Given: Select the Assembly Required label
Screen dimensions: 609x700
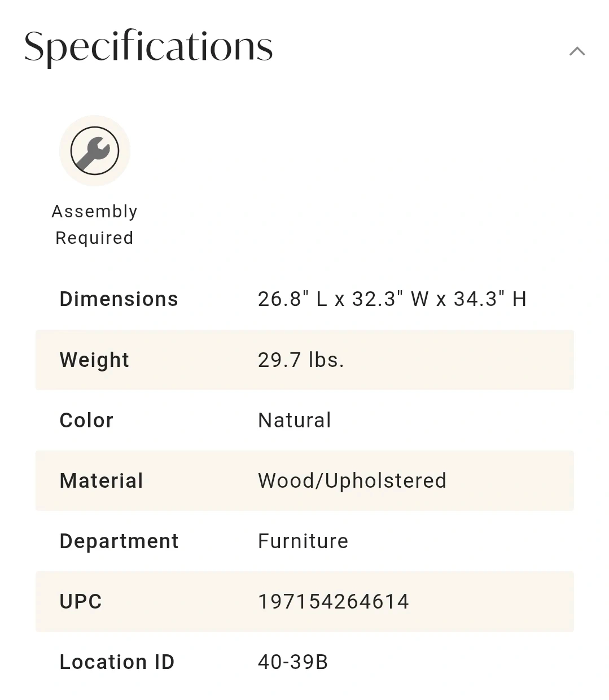Looking at the screenshot, I should pos(95,225).
